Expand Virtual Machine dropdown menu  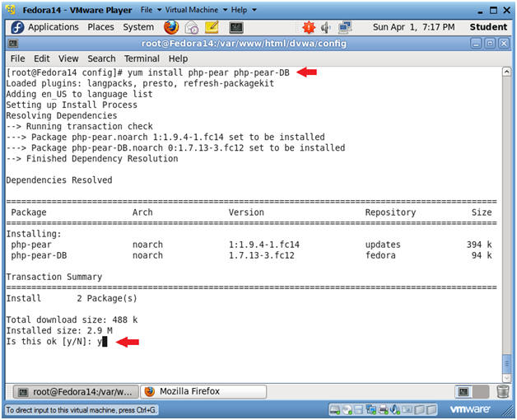click(196, 10)
